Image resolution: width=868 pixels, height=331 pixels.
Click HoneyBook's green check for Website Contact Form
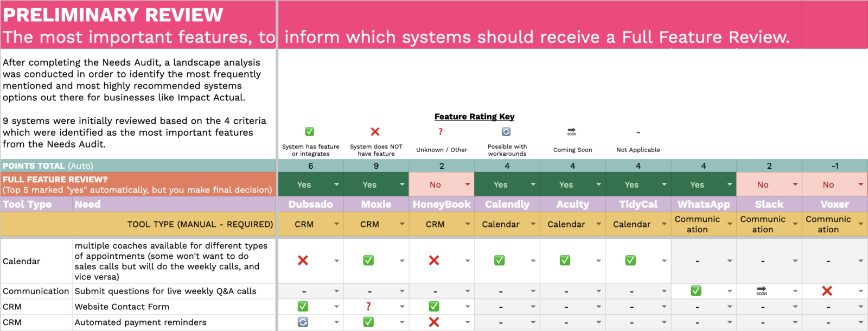[x=434, y=307]
